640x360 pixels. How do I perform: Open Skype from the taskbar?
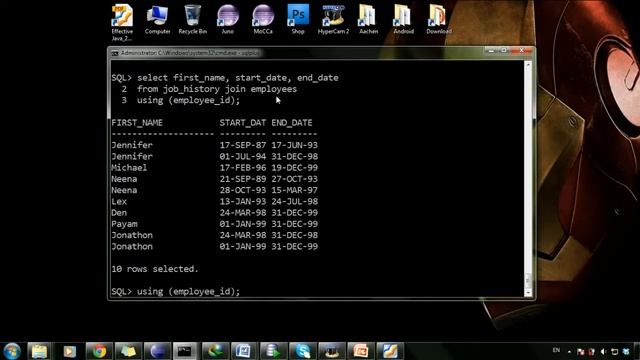pyautogui.click(x=302, y=351)
